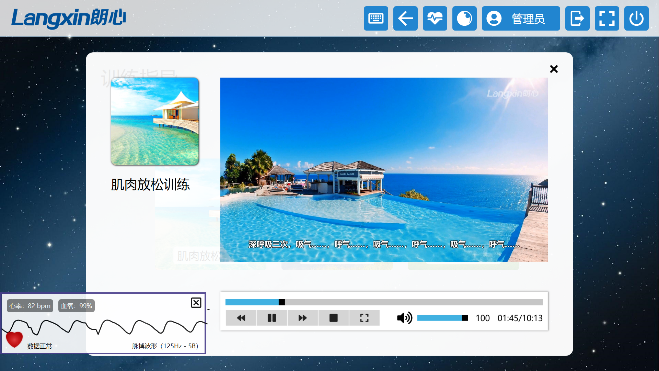
Task: Click the power shutdown icon
Action: [x=636, y=18]
